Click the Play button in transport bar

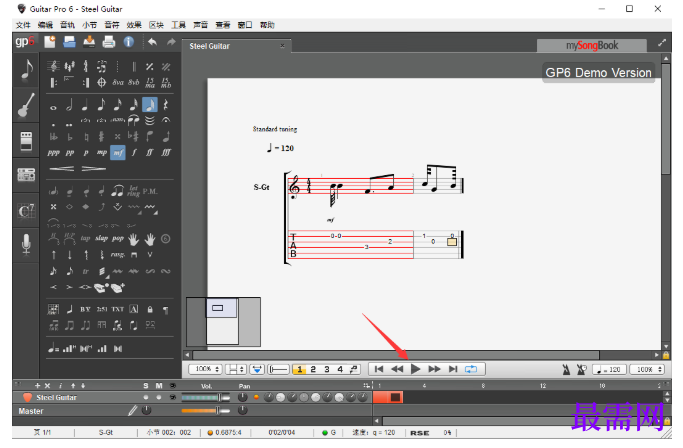tap(416, 370)
